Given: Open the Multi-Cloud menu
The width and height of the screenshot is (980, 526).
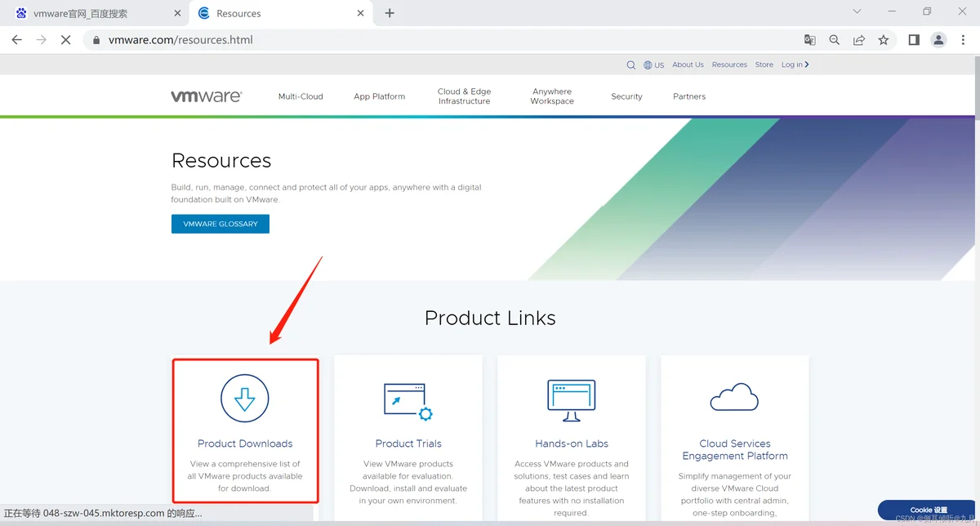Looking at the screenshot, I should [301, 96].
